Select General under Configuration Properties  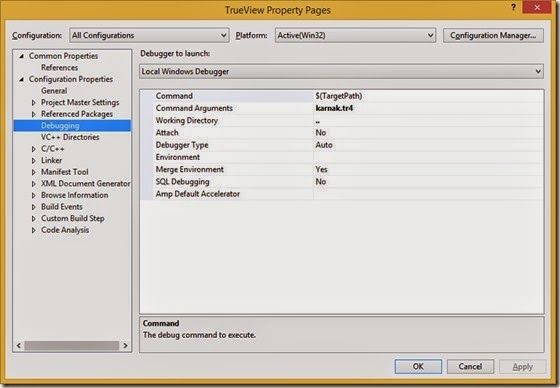54,91
